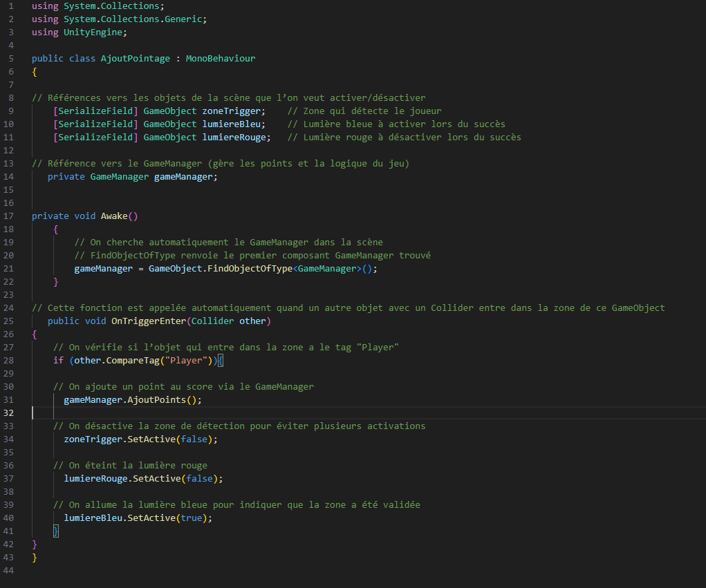Click highlighted line number 32
706x588 pixels.
click(10, 412)
